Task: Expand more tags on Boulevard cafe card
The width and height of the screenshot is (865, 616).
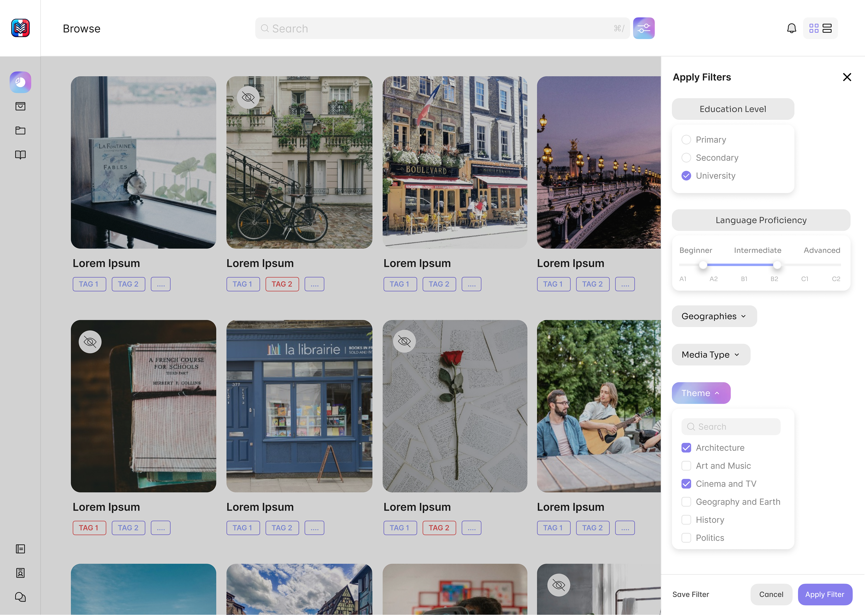Action: pyautogui.click(x=471, y=284)
